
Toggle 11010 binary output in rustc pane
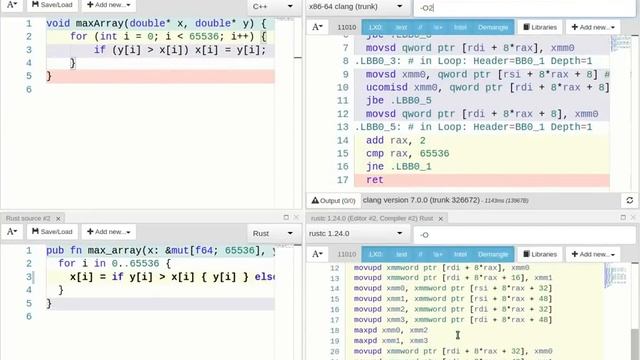point(347,254)
